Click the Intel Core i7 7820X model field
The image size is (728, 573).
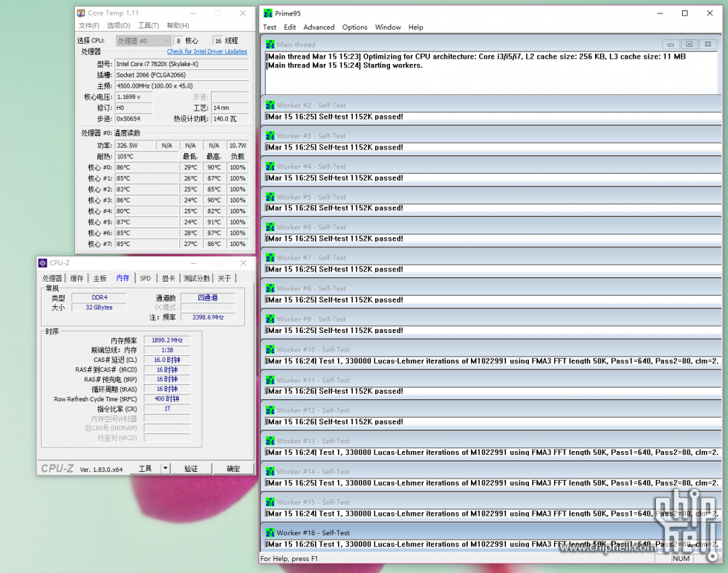tap(181, 64)
